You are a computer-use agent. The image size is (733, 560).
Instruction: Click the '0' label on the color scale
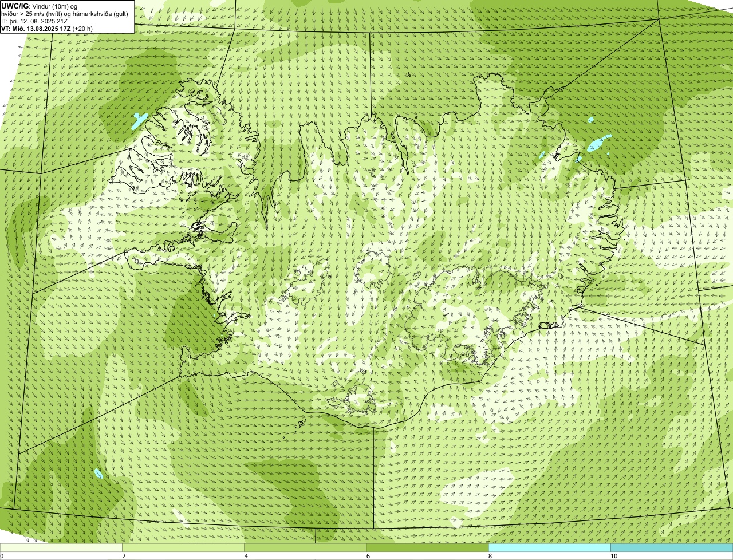[2, 556]
